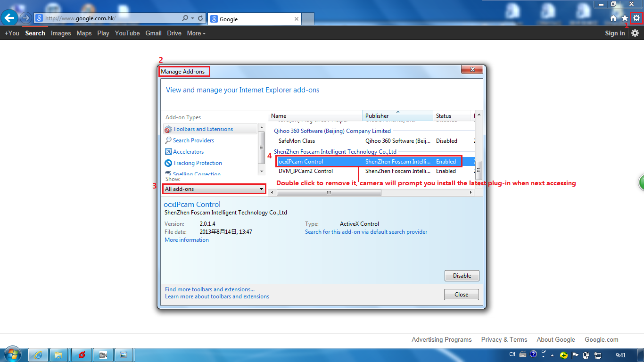Viewport: 644px width, 362px height.
Task: Go to the IE Home page icon
Action: click(x=613, y=18)
